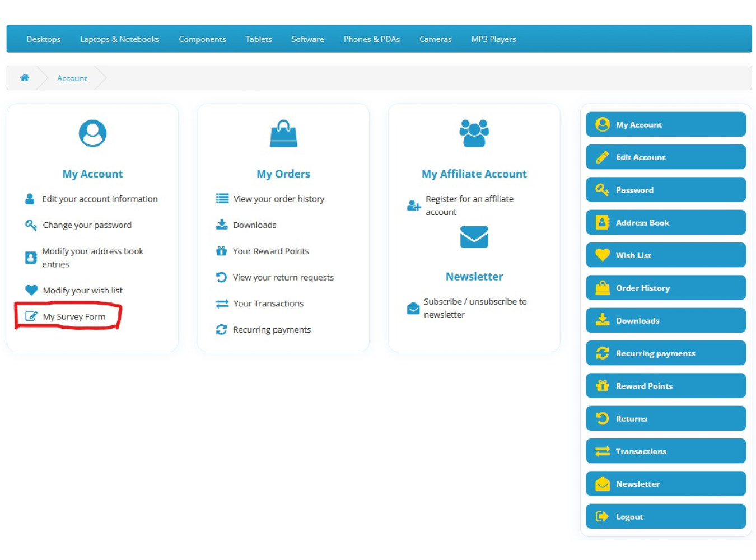Click the Account breadcrumb link
The height and width of the screenshot is (560, 756).
coord(72,78)
